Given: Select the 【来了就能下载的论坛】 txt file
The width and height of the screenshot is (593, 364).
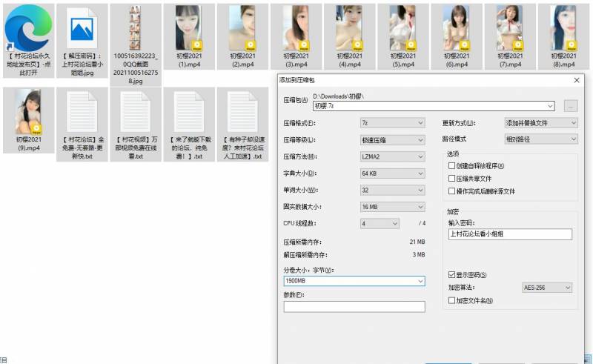Looking at the screenshot, I should 188,114.
